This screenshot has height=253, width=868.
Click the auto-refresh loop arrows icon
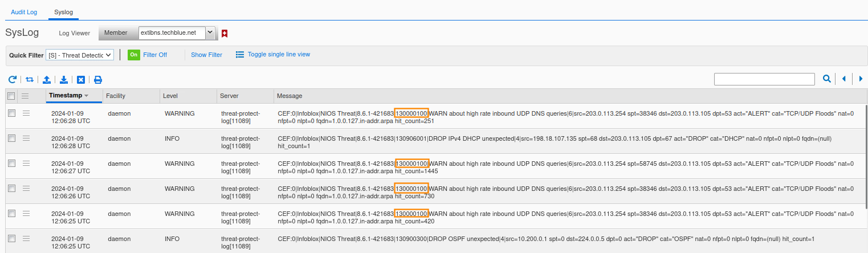pos(30,80)
